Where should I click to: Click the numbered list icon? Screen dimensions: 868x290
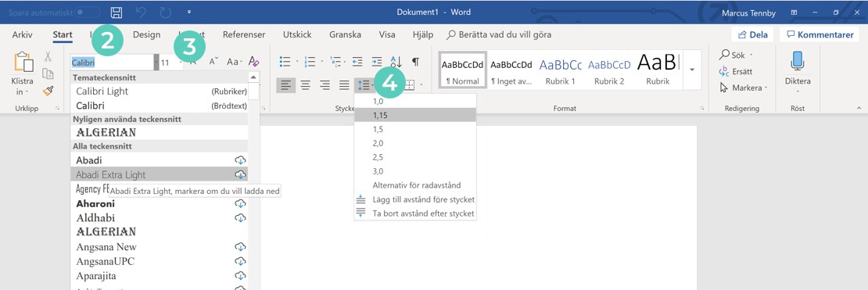[310, 62]
